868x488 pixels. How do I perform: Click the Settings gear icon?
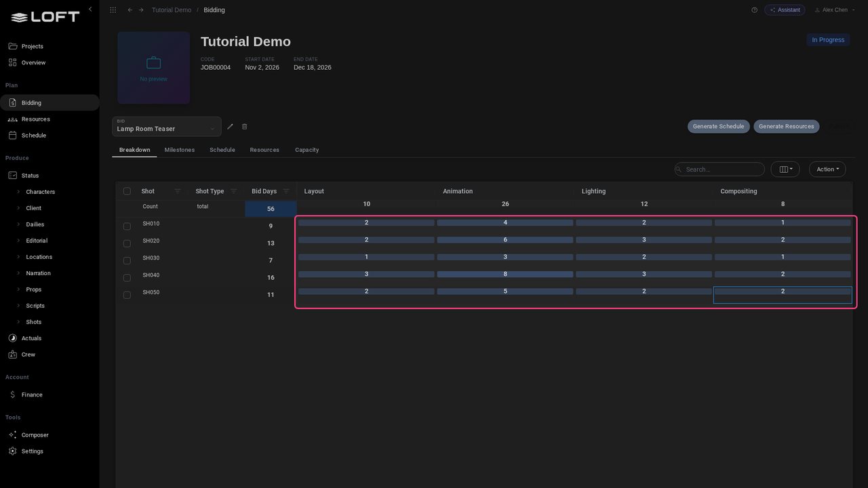click(13, 451)
